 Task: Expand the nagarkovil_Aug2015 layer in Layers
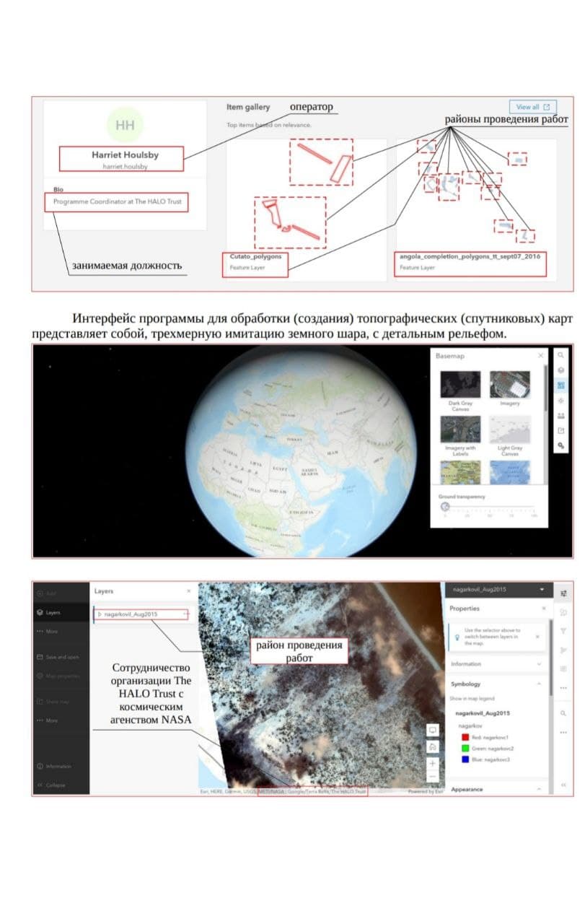point(100,614)
